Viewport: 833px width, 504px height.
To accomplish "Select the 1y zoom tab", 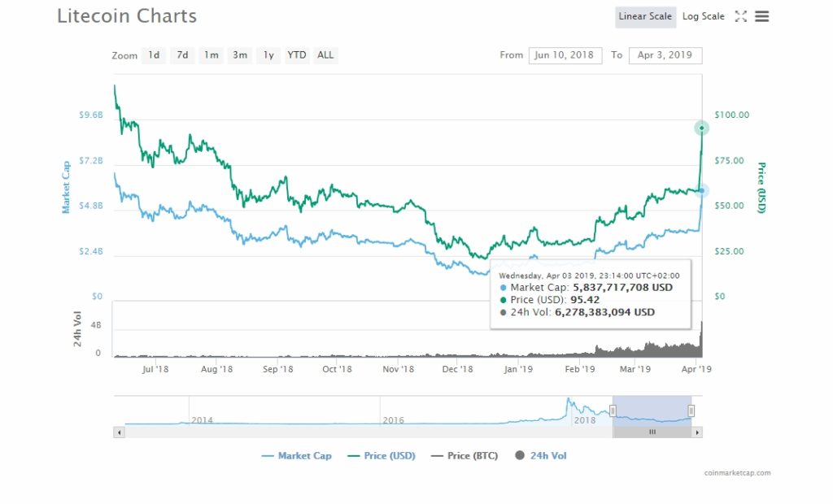I will tap(268, 55).
